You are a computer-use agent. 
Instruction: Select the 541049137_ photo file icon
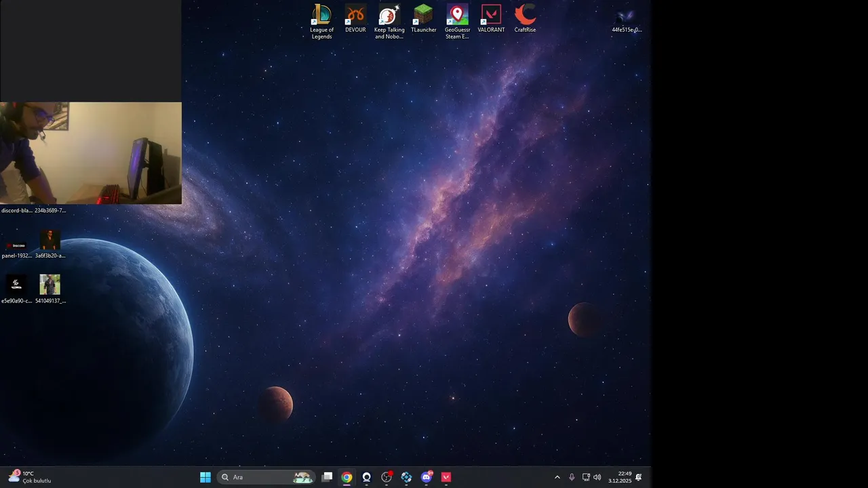pyautogui.click(x=50, y=289)
